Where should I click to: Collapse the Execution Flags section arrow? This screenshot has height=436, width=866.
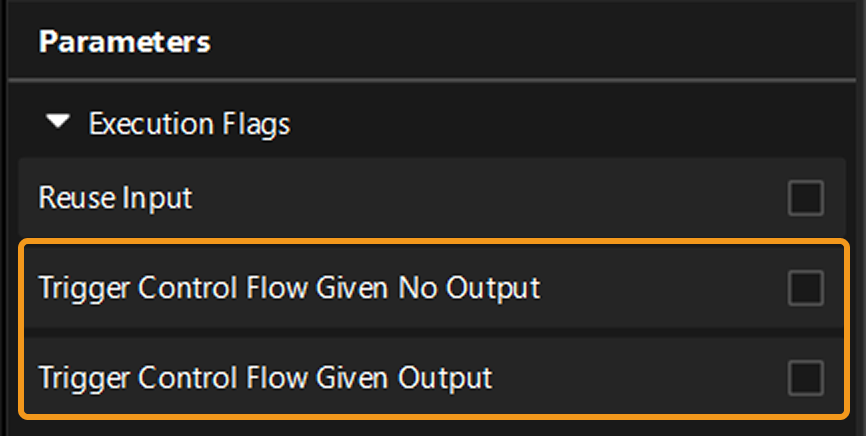coord(60,123)
